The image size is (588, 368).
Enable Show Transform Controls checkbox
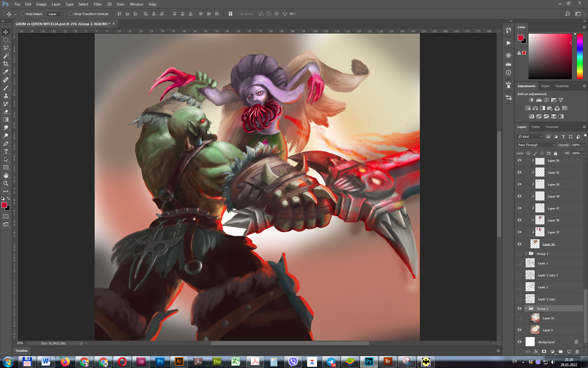(x=71, y=14)
